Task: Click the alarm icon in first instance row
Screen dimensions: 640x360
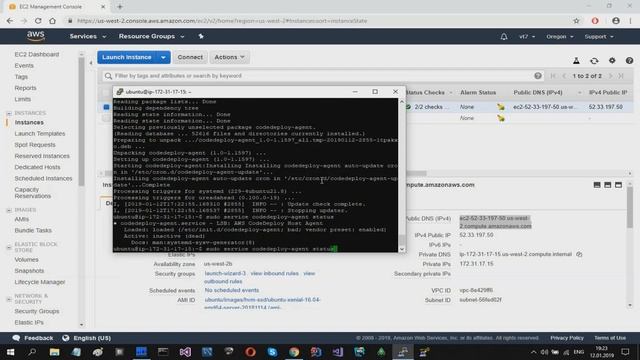Action: (501, 107)
